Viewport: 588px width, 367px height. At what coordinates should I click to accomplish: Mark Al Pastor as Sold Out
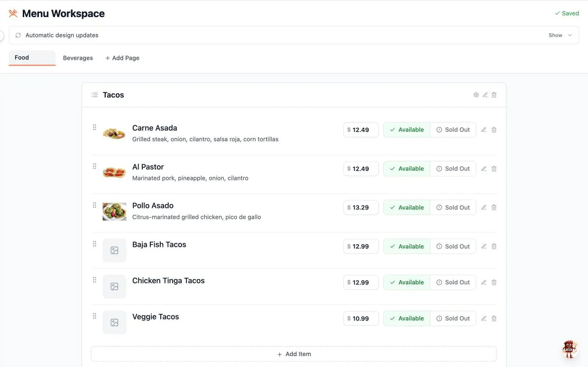453,169
